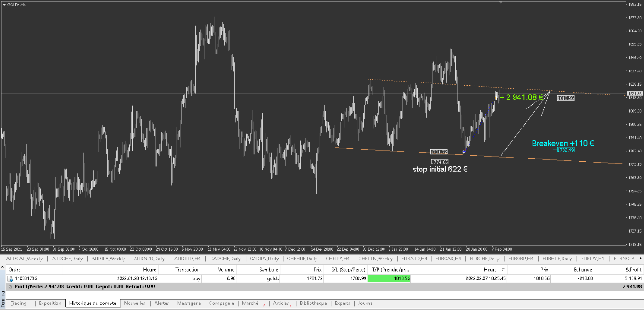Click the 1781.72 entry price label
644x310 pixels.
coord(439,152)
